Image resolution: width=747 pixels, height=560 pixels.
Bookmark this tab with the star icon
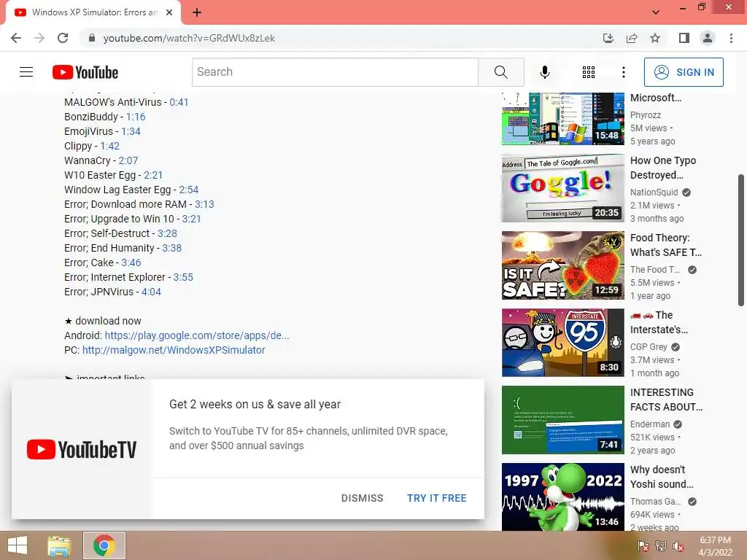(x=655, y=38)
